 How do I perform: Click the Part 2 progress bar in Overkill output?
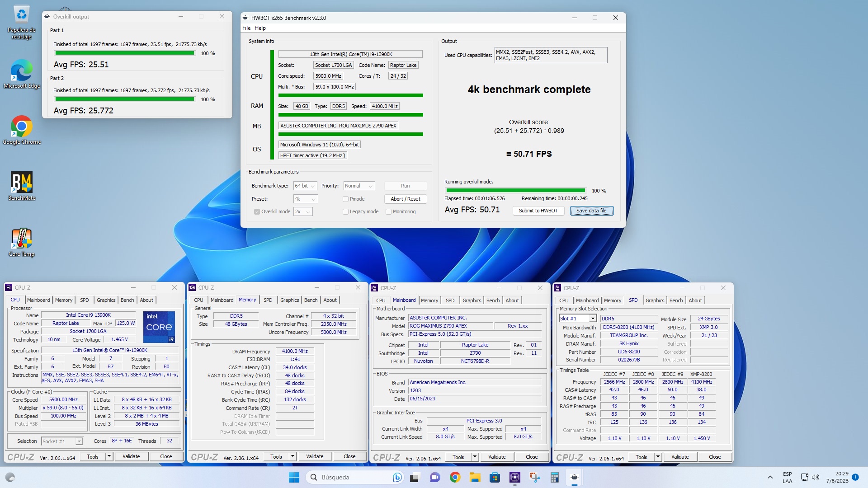coord(124,99)
